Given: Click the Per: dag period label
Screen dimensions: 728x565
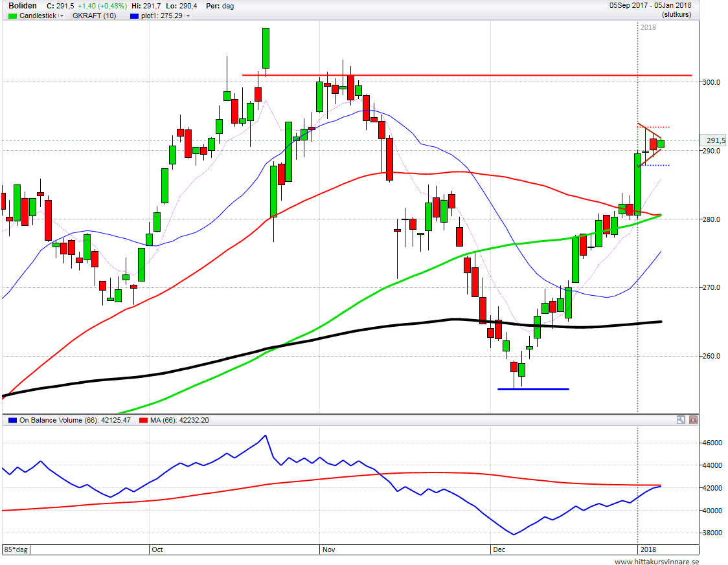Looking at the screenshot, I should point(220,6).
